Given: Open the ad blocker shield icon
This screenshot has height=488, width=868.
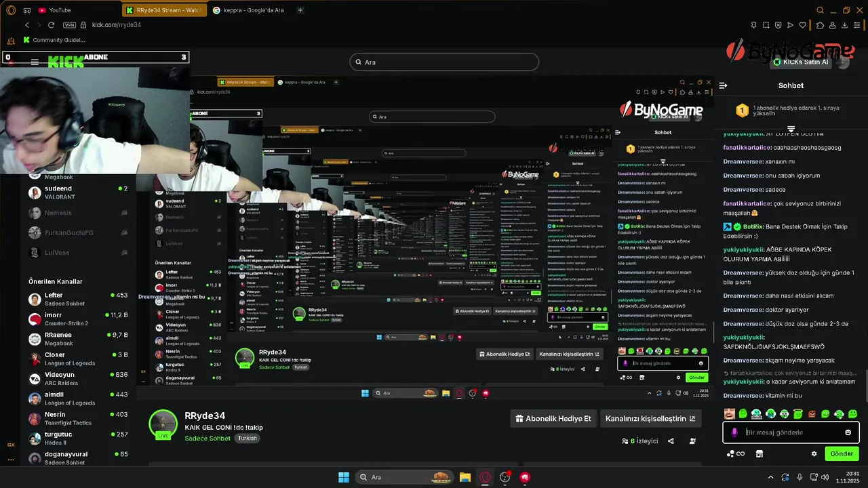Looking at the screenshot, I should tap(778, 25).
